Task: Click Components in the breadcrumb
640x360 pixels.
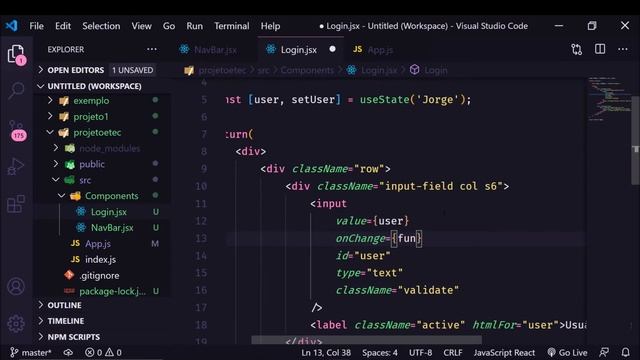Action: click(x=307, y=70)
